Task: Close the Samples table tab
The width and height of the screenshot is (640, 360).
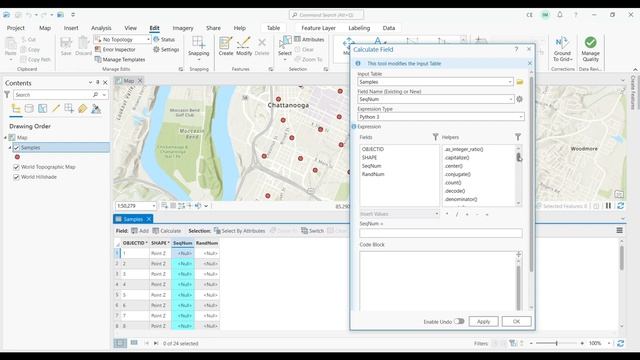Action: coord(149,219)
